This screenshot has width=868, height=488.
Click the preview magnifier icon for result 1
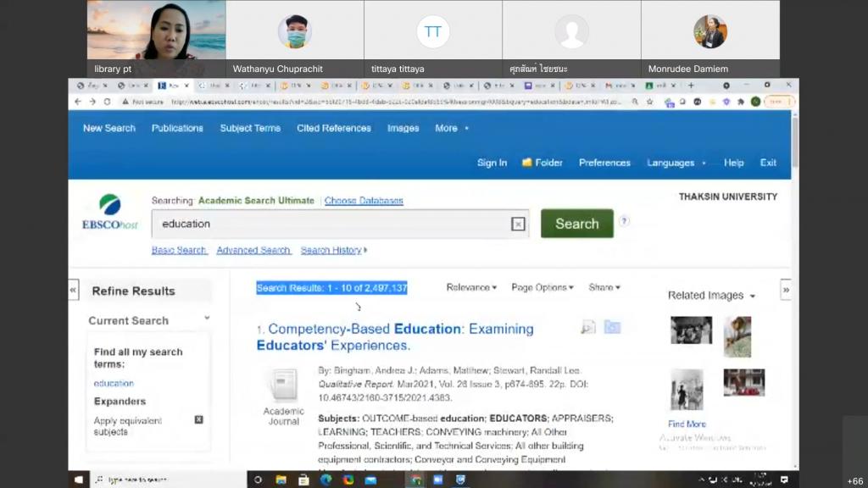pos(588,327)
